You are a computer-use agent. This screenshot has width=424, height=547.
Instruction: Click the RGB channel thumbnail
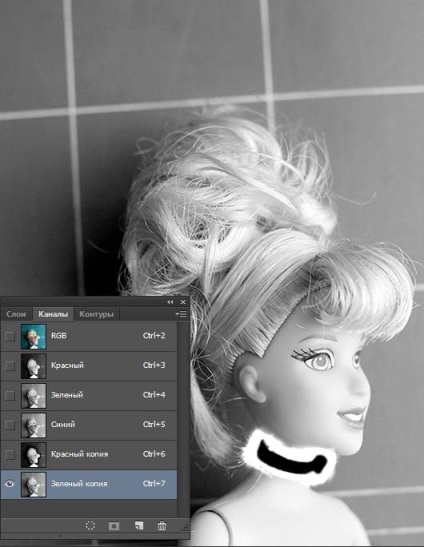[x=34, y=336]
